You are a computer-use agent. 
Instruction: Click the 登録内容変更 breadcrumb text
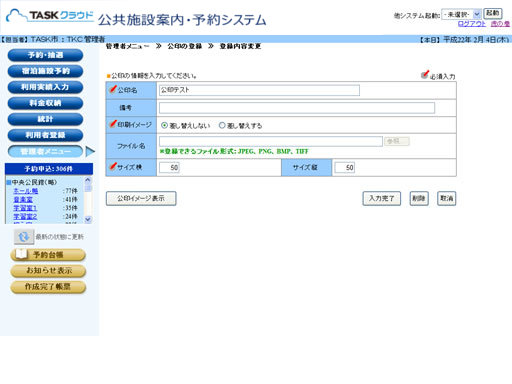pos(240,46)
